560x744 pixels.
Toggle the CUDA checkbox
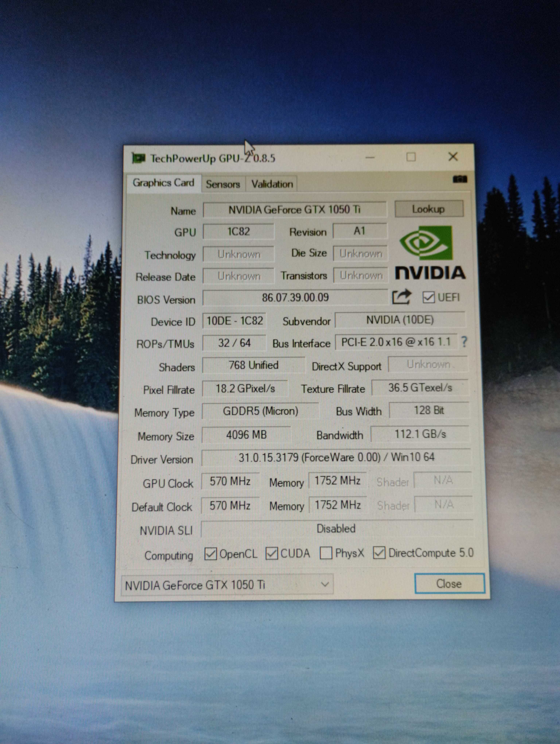coord(272,553)
